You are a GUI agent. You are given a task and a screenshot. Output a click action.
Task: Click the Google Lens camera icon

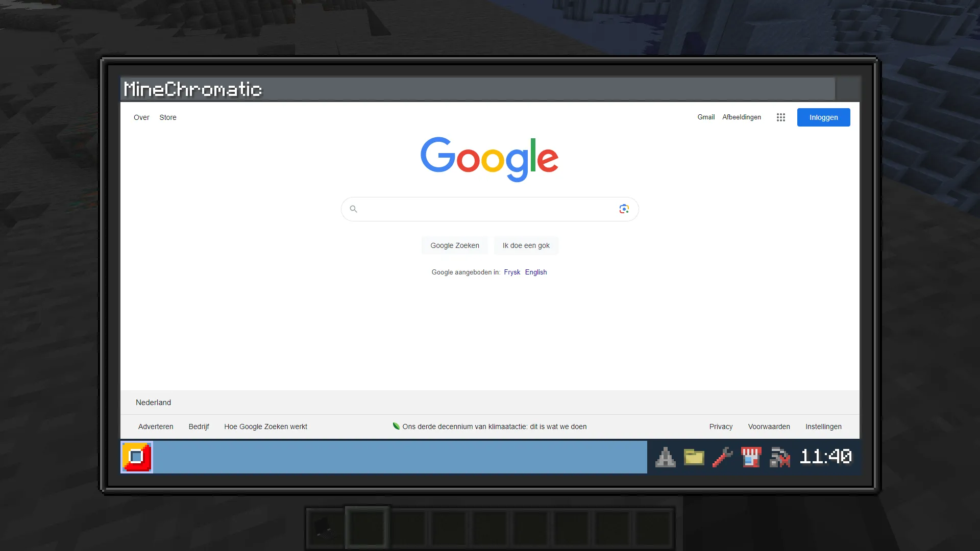pyautogui.click(x=624, y=209)
